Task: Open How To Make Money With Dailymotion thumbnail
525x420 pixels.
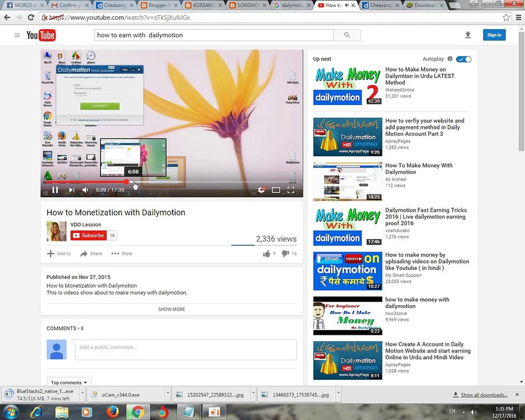Action: pos(348,182)
